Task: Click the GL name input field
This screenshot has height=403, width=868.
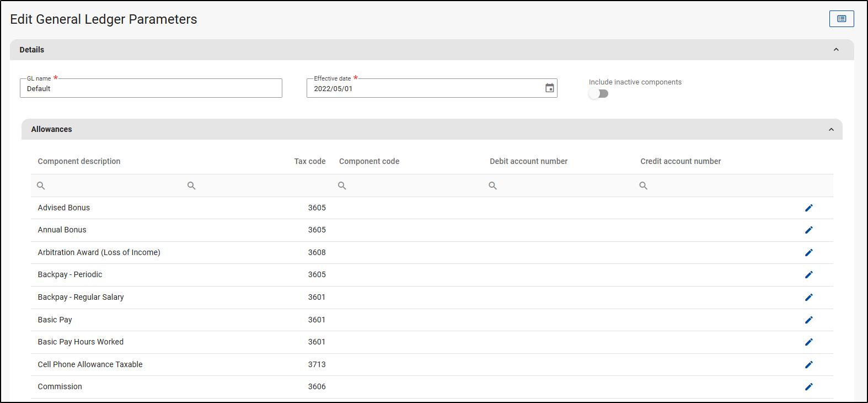Action: click(x=151, y=88)
